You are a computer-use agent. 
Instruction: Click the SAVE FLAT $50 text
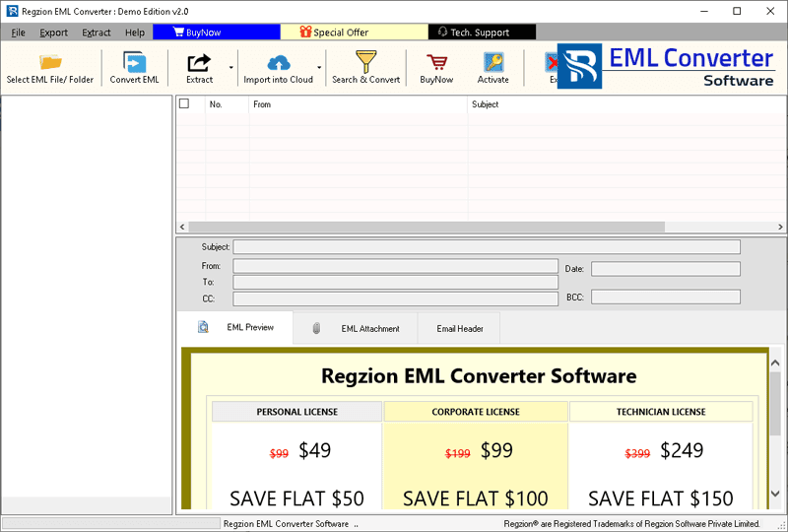(x=297, y=499)
